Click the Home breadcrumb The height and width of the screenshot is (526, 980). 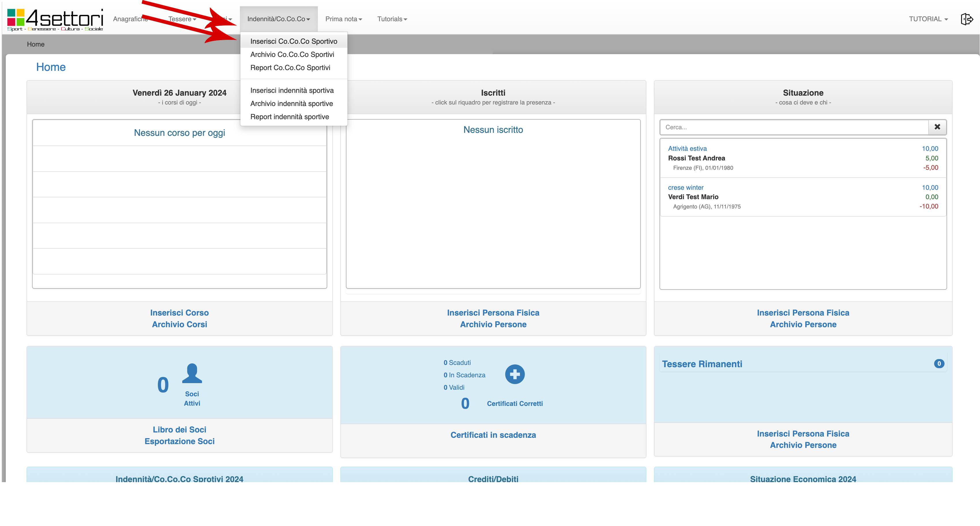35,44
